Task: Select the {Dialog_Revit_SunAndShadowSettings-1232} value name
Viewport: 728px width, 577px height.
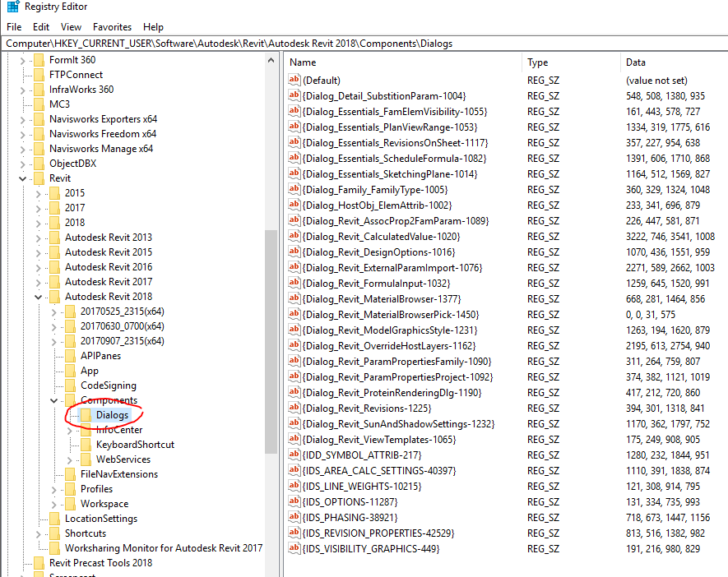Action: [398, 424]
